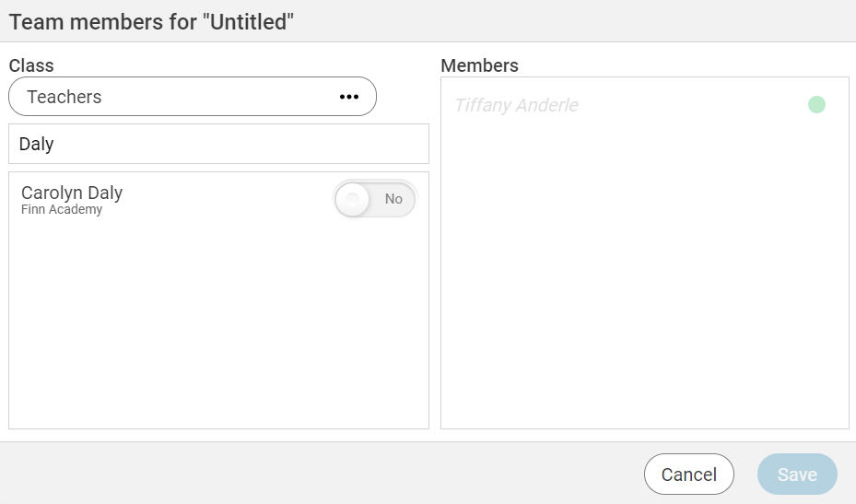Click the "No" label on the toggle
This screenshot has height=504, width=856.
393,199
